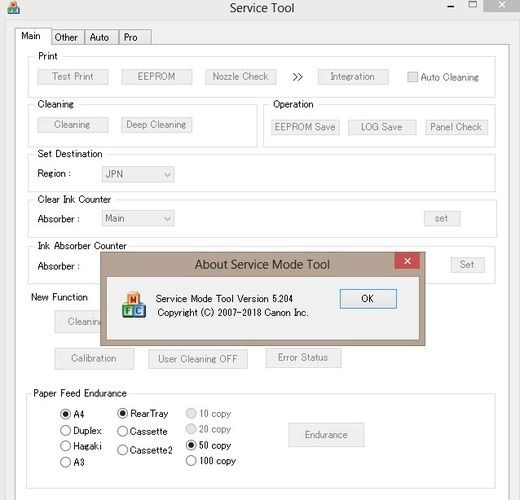Select the Duplex paper option
The image size is (520, 500).
pos(65,430)
